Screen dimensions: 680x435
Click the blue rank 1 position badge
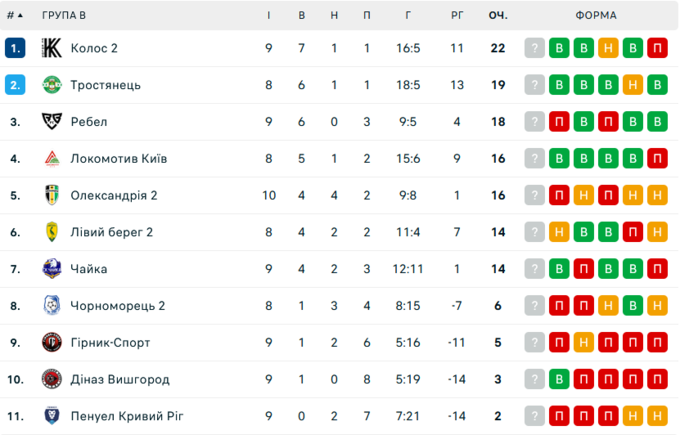point(15,48)
